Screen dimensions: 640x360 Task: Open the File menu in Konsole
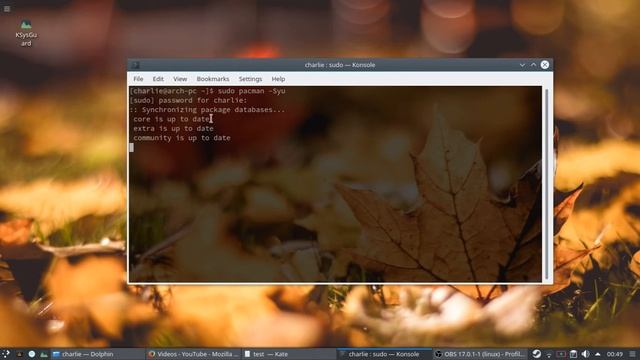(x=138, y=79)
